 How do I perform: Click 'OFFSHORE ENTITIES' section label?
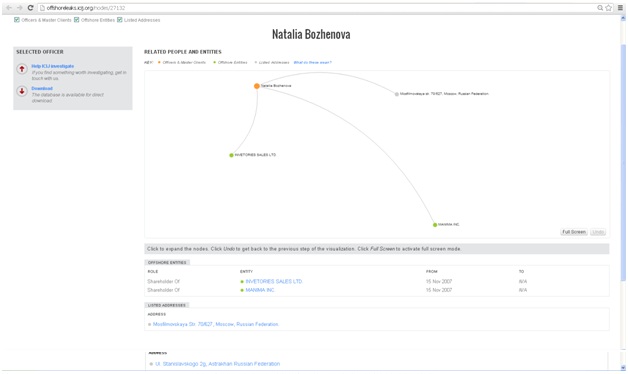point(167,263)
